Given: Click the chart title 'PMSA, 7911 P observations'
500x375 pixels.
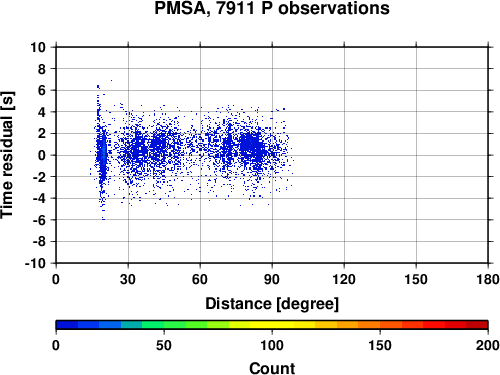Looking at the screenshot, I should pos(272,8).
